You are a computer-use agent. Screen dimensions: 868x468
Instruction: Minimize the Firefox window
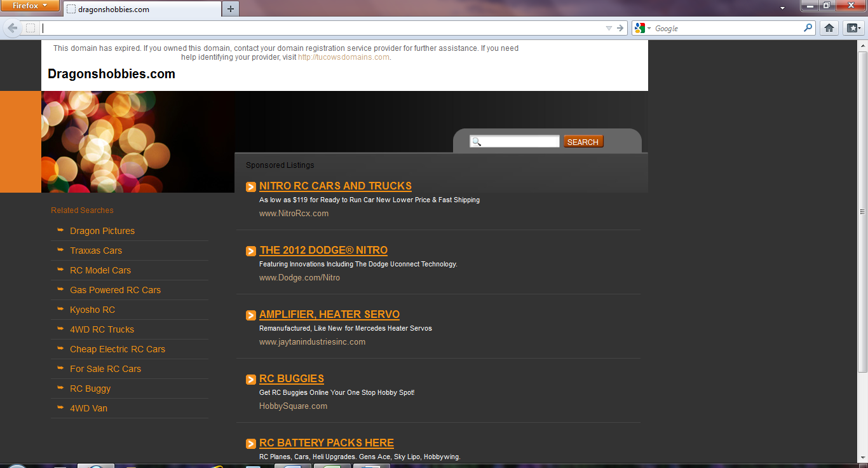[x=809, y=6]
